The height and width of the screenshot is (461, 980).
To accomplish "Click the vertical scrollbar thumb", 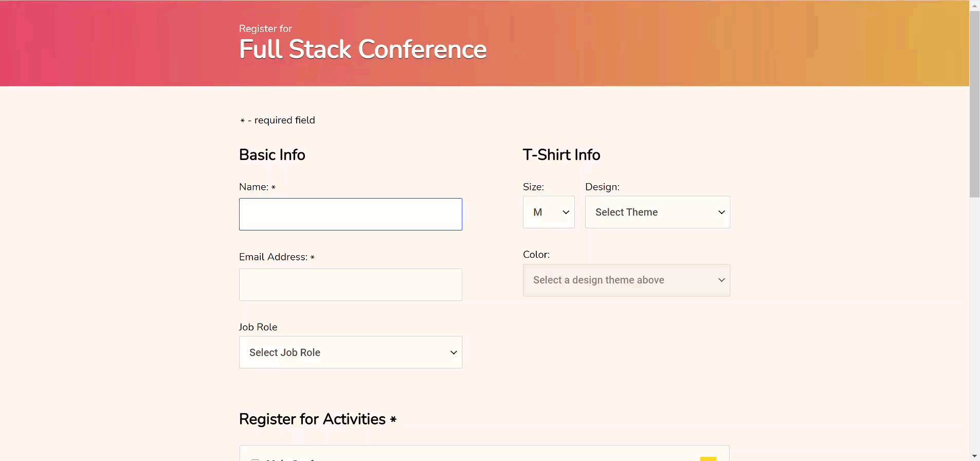I will 974,104.
